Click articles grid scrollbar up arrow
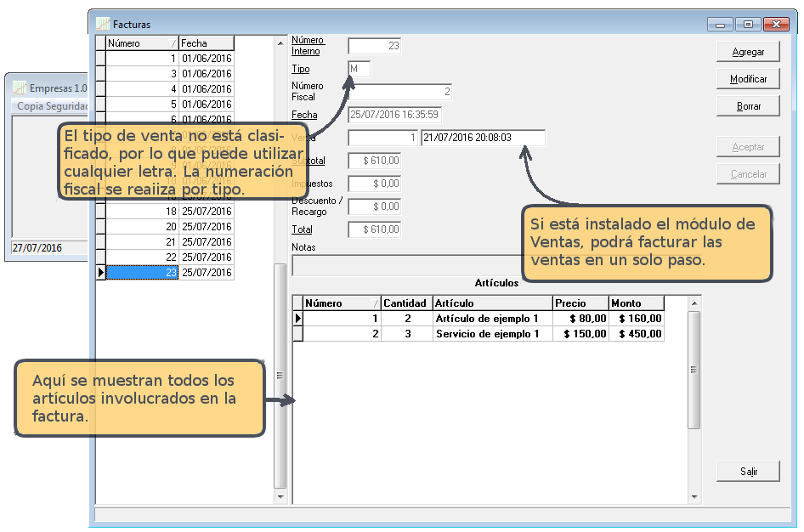 click(694, 303)
